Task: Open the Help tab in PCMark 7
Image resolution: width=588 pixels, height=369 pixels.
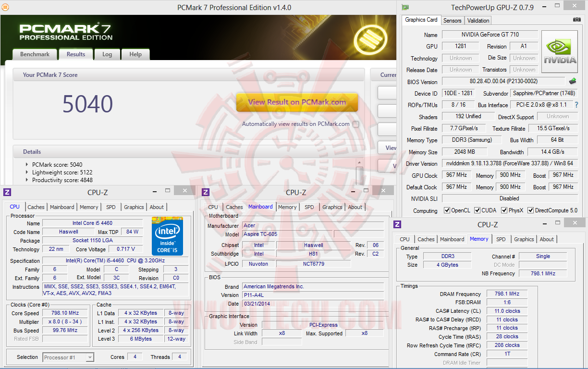Action: [x=135, y=54]
